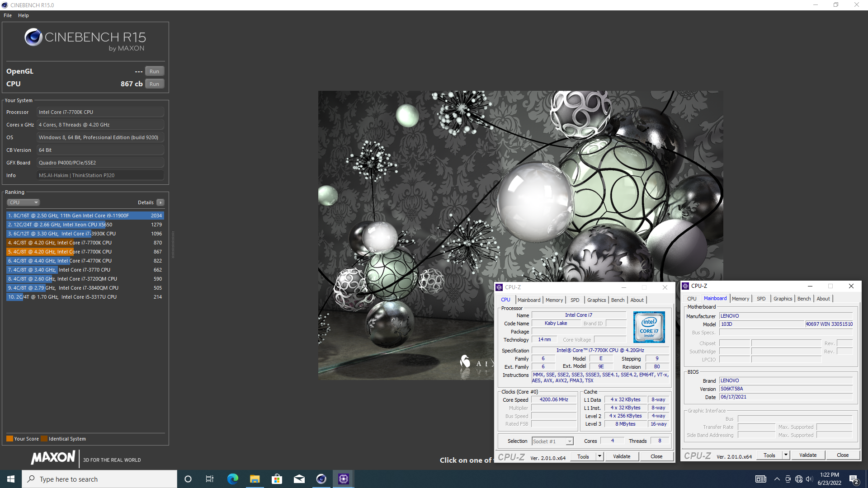Image resolution: width=868 pixels, height=488 pixels.
Task: Click Close button in left CPU-Z window
Action: (656, 457)
